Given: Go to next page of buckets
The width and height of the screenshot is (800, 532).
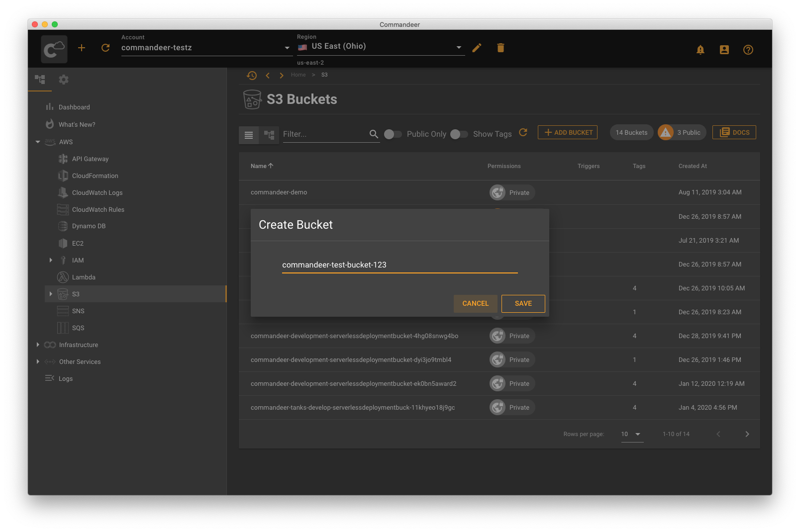Looking at the screenshot, I should tap(747, 434).
